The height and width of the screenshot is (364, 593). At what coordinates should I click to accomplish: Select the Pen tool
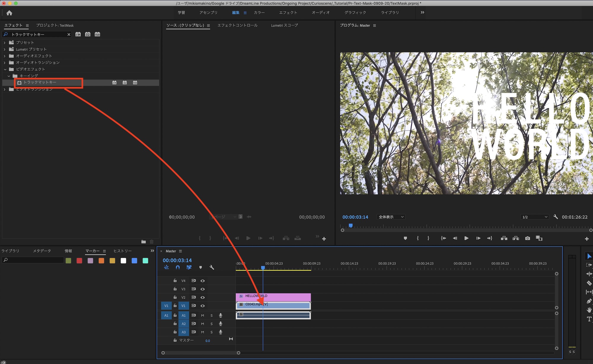589,301
